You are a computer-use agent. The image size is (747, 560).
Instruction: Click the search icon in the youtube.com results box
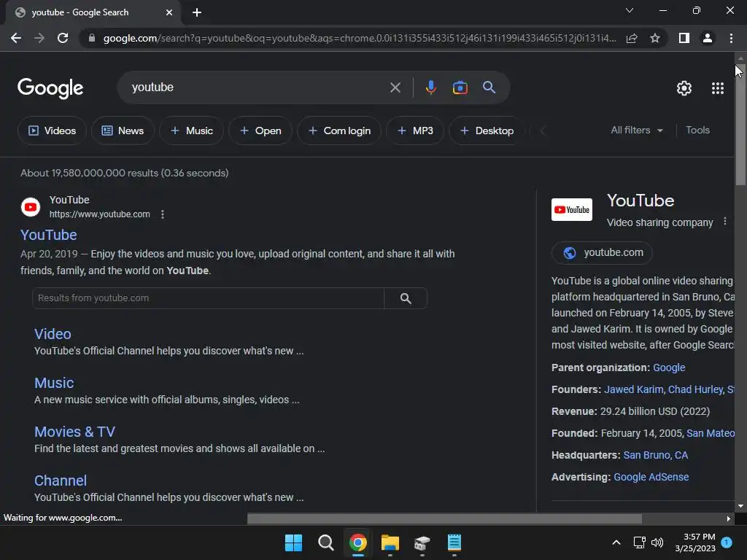[x=406, y=298]
